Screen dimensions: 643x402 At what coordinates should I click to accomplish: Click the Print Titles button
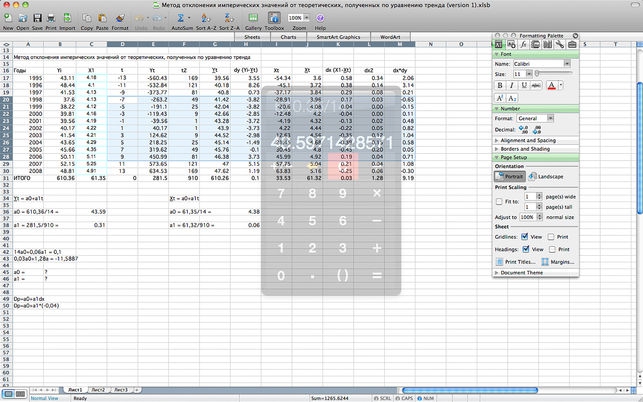click(515, 262)
